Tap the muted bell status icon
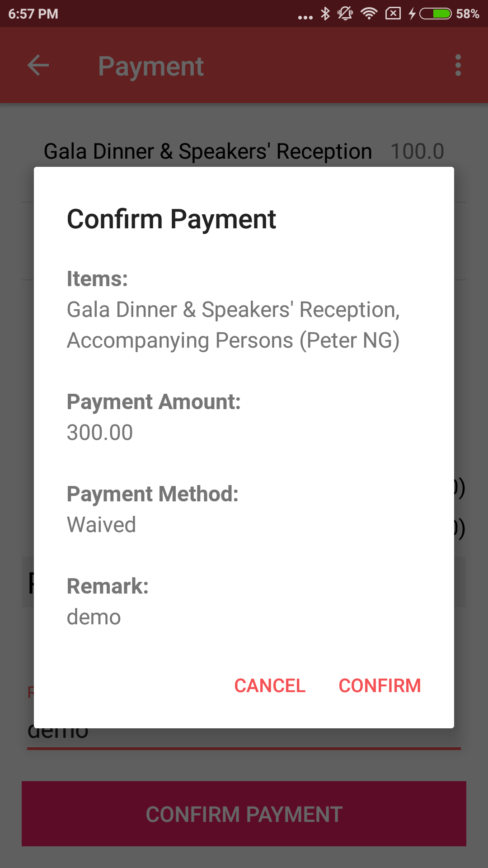 point(345,14)
